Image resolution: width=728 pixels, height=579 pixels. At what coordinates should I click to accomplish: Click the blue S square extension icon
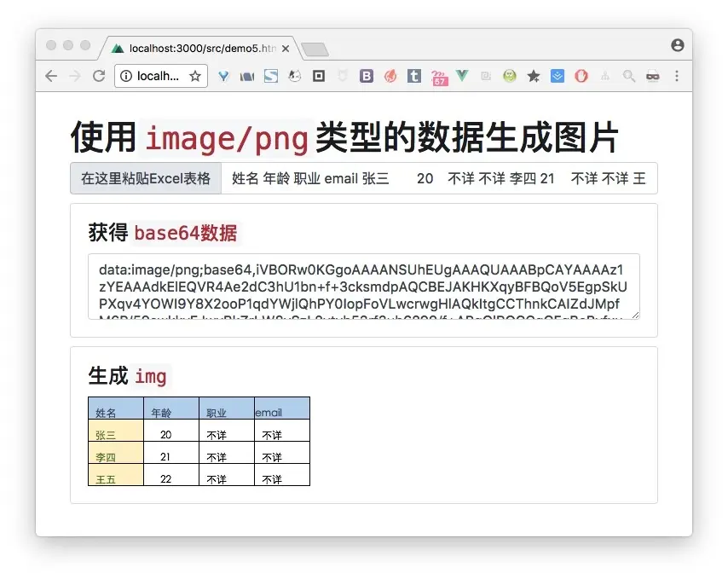(x=271, y=76)
